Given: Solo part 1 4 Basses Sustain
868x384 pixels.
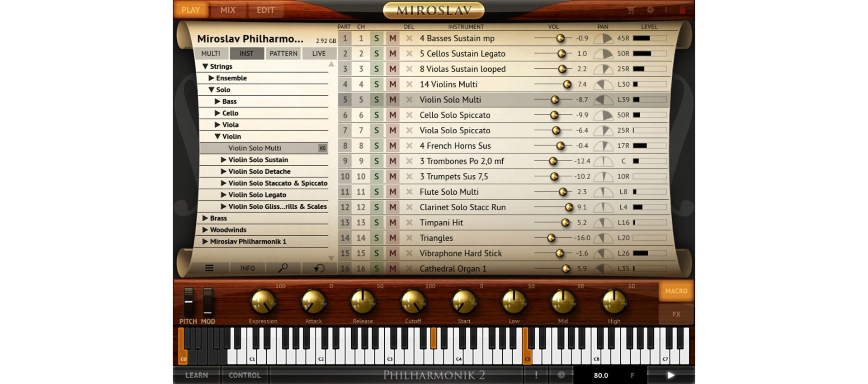Looking at the screenshot, I should pyautogui.click(x=376, y=38).
